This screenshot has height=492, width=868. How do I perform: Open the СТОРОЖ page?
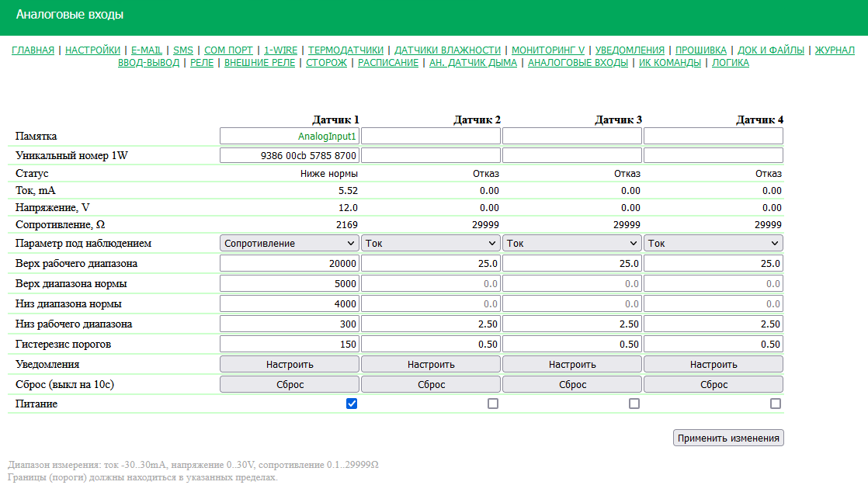pos(327,63)
